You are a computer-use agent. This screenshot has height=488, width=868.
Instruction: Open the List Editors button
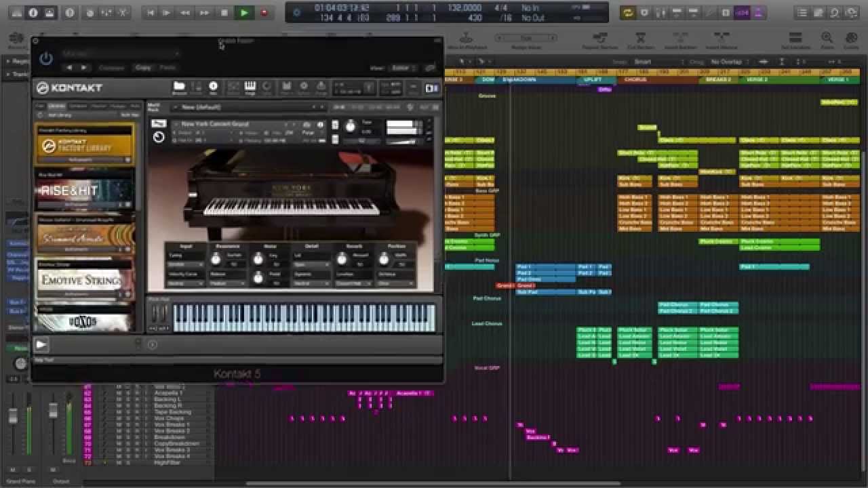click(x=802, y=12)
